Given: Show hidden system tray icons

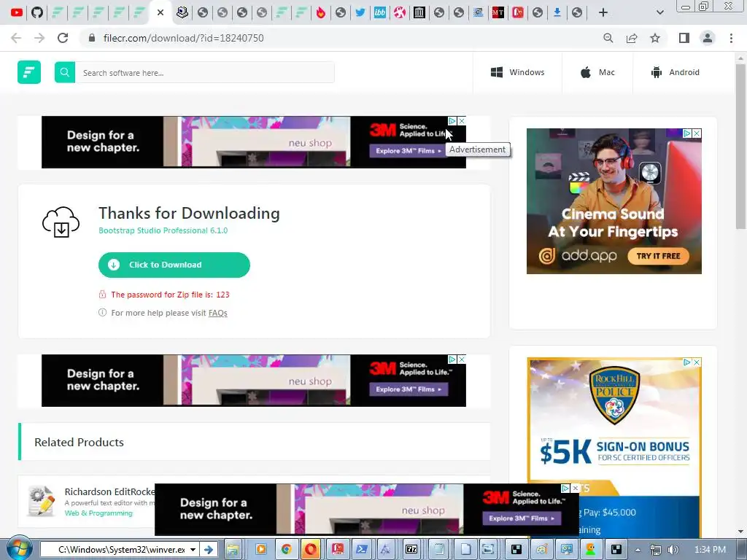Looking at the screenshot, I should tap(638, 550).
